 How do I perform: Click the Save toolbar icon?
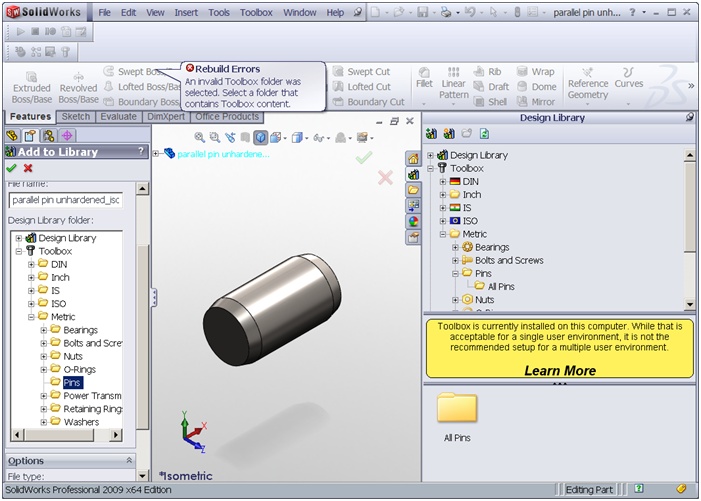(422, 13)
